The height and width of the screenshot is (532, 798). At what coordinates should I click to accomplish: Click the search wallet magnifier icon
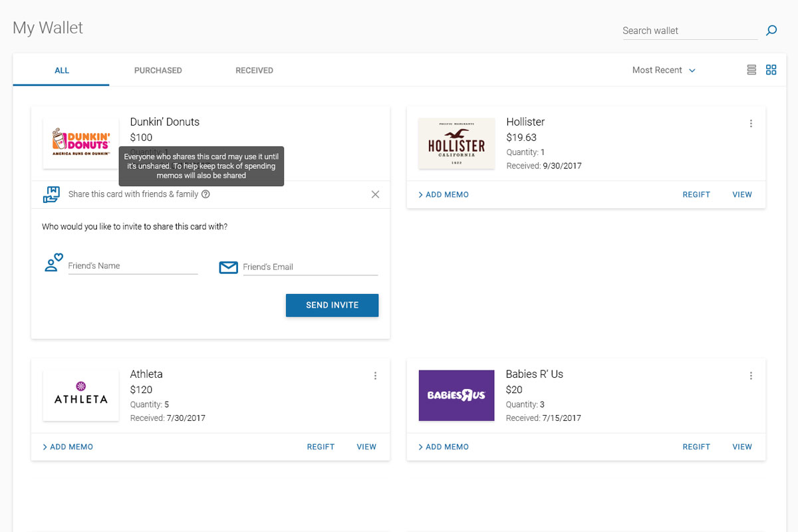(x=771, y=30)
